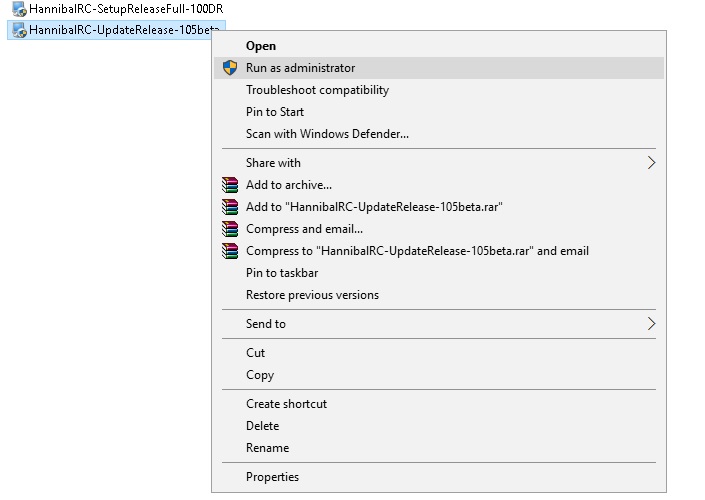Image resolution: width=705 pixels, height=500 pixels.
Task: Choose Restore previous versions
Action: click(x=312, y=295)
